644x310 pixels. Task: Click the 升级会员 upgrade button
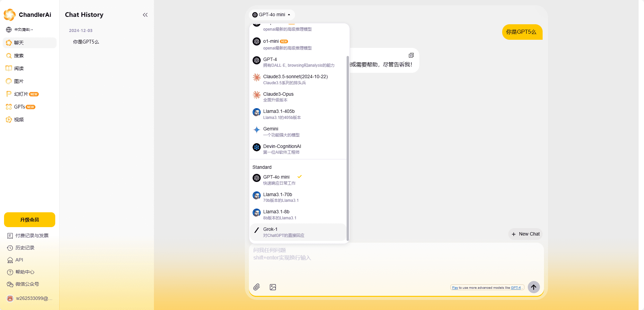tap(30, 220)
